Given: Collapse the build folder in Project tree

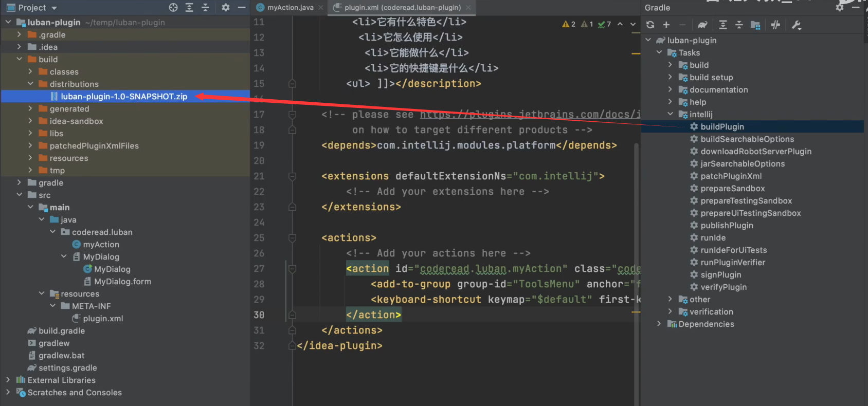Looking at the screenshot, I should [x=19, y=59].
